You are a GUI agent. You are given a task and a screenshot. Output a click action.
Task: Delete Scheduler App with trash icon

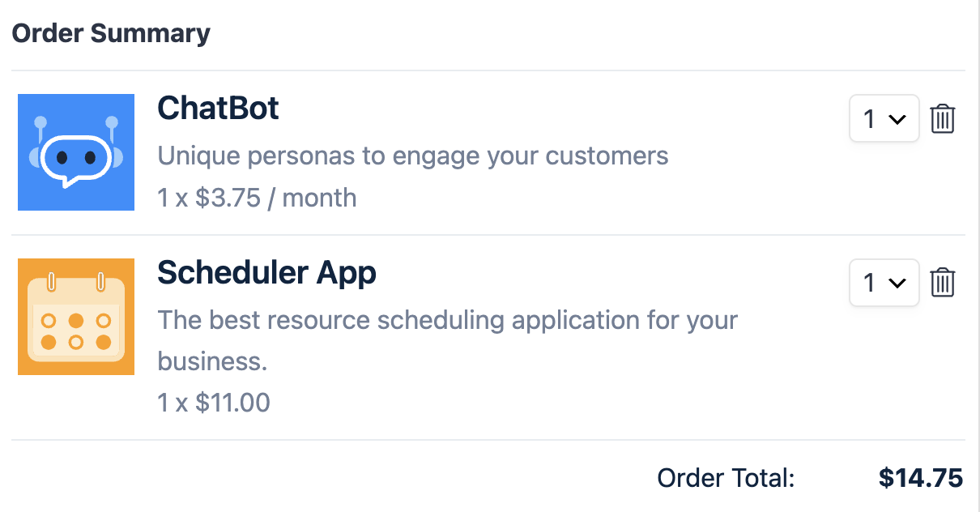pyautogui.click(x=942, y=283)
